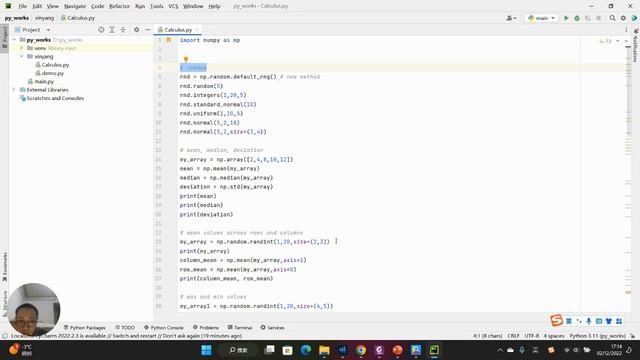The width and height of the screenshot is (640, 360).
Task: Open the Python Console tool window
Action: [x=164, y=327]
